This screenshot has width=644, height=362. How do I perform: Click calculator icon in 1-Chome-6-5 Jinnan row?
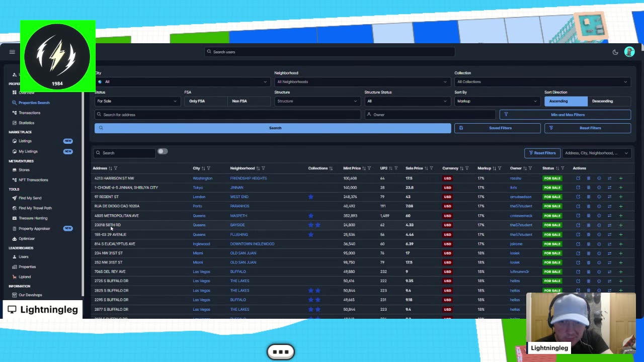click(x=588, y=188)
